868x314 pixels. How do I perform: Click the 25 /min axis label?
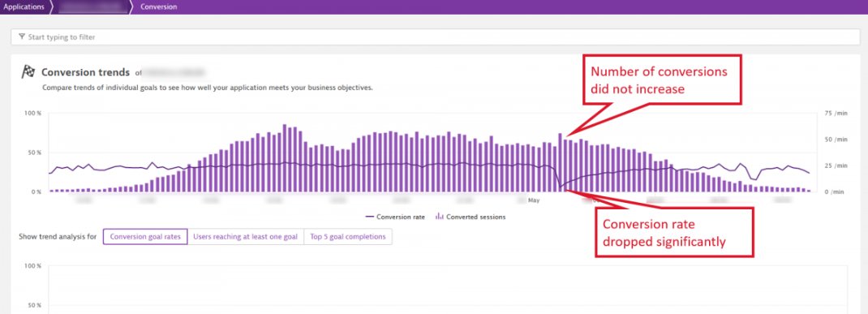[836, 166]
